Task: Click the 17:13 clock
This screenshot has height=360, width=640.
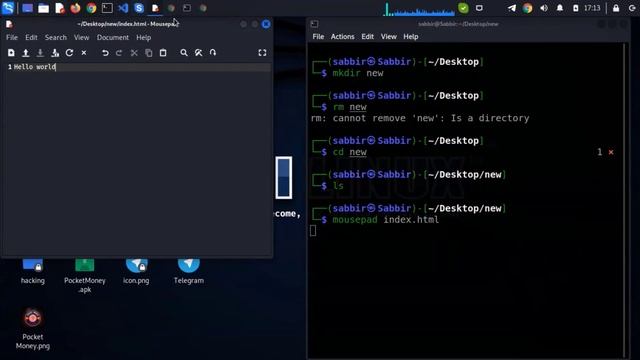Action: 592,8
